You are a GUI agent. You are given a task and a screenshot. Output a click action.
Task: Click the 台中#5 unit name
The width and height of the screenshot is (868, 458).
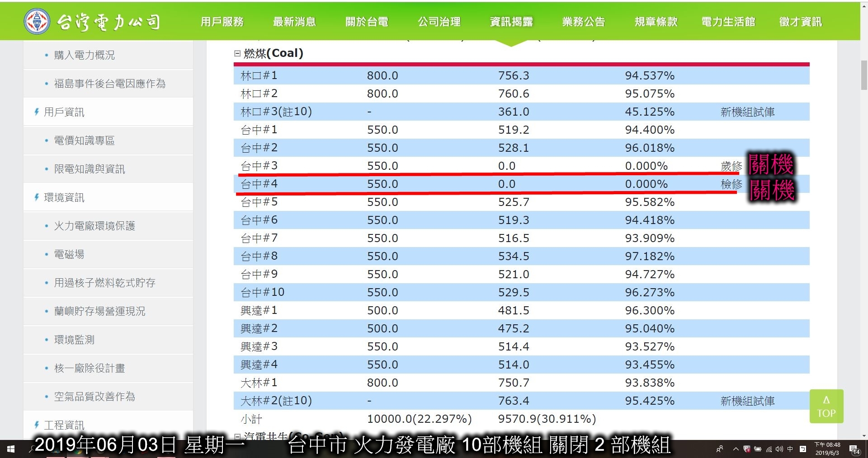coord(259,202)
